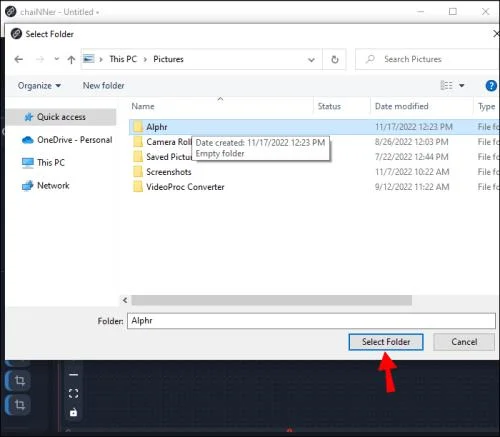Expand the recent locations dropdown arrow
500x437 pixels.
[56, 59]
